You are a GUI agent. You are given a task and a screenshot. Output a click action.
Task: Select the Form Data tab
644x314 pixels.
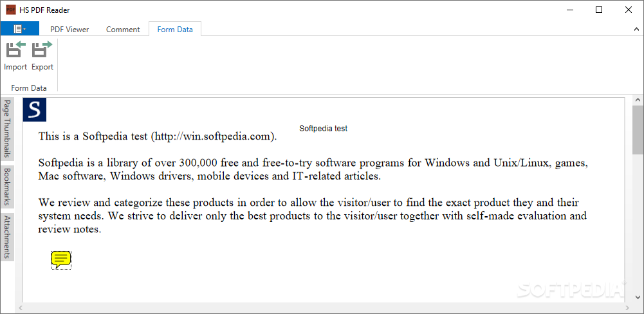tap(175, 29)
